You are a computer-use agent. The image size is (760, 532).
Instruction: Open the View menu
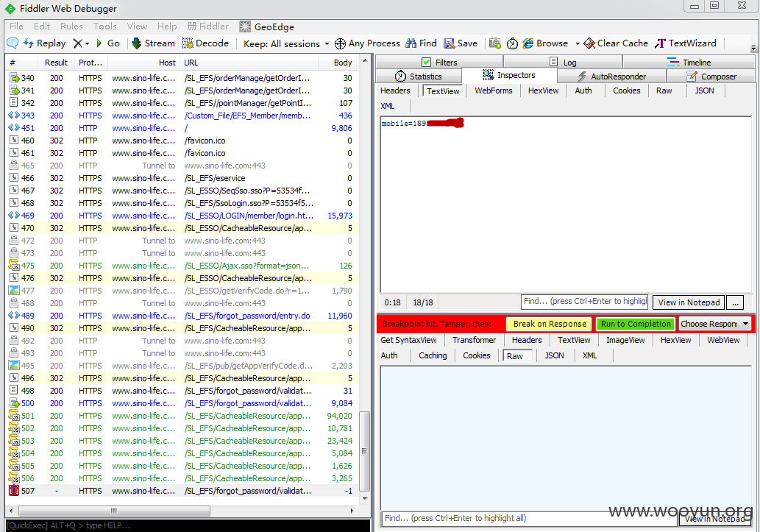click(x=137, y=26)
